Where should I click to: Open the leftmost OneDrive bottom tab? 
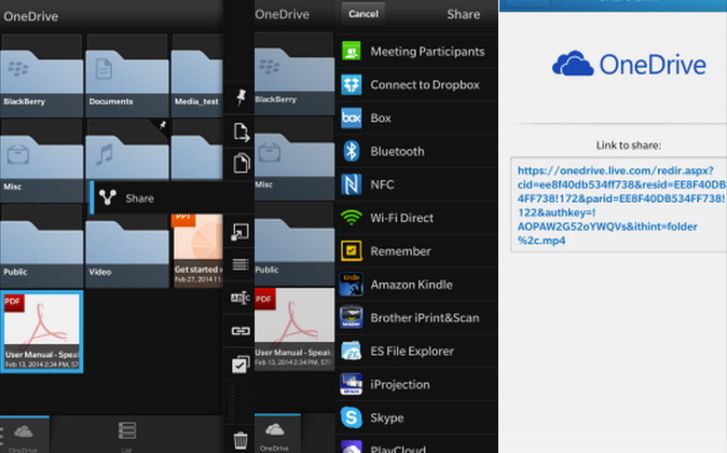(x=24, y=432)
